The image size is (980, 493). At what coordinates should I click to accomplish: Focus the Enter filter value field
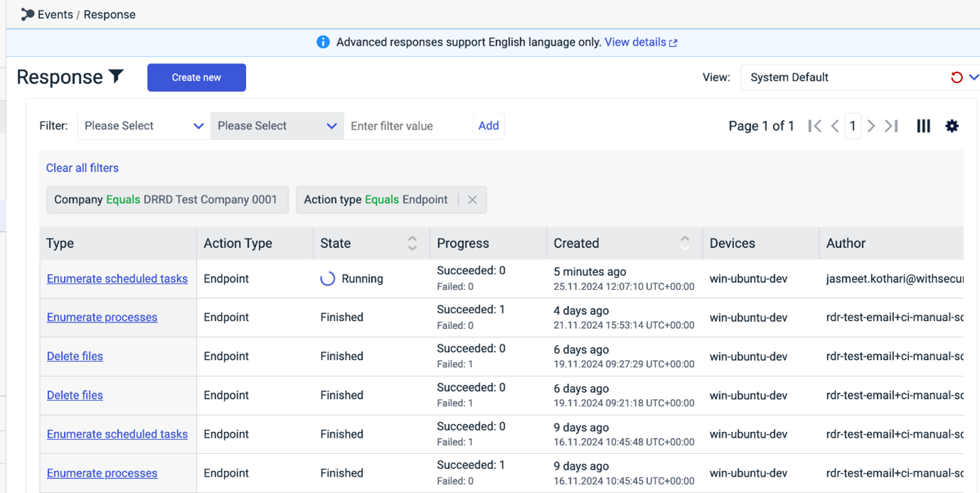(x=408, y=126)
